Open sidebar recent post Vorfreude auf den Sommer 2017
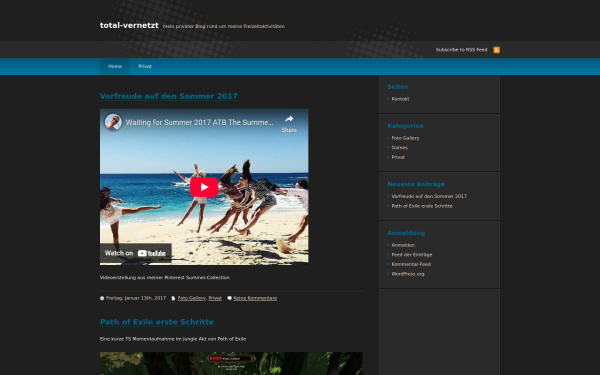The width and height of the screenshot is (600, 375). pyautogui.click(x=429, y=196)
